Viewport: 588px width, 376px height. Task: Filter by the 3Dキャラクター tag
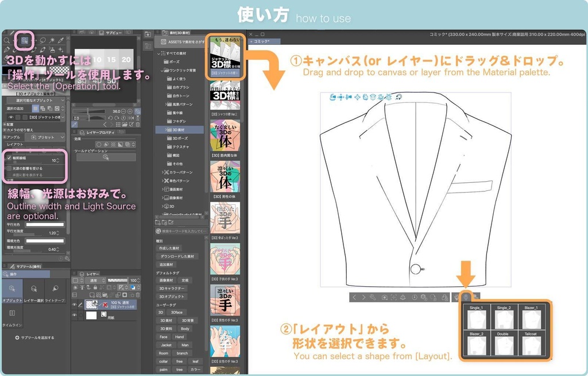click(171, 288)
